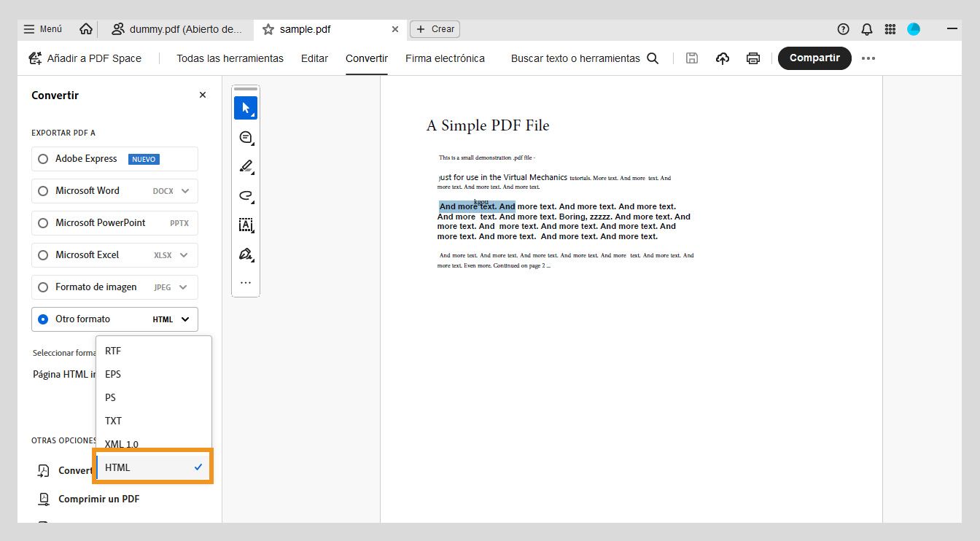Select the highlighter tool
The width and height of the screenshot is (980, 541).
pos(246,166)
